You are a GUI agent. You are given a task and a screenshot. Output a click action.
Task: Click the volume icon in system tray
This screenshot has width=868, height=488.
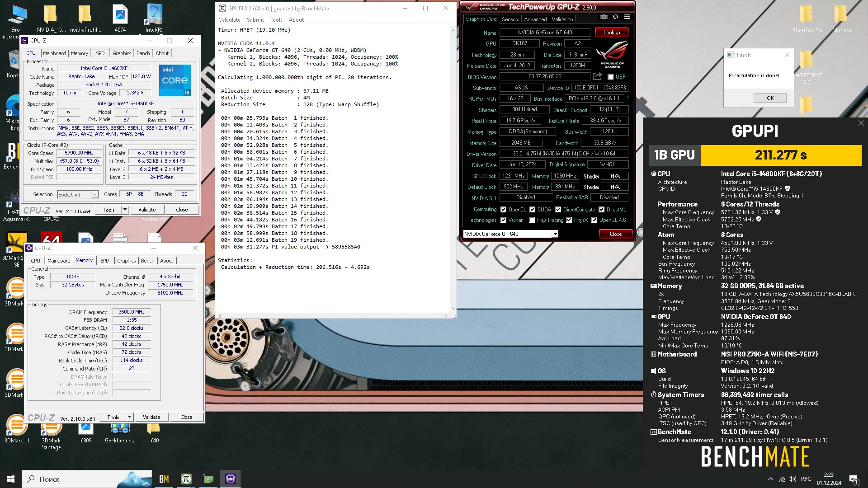pyautogui.click(x=792, y=479)
